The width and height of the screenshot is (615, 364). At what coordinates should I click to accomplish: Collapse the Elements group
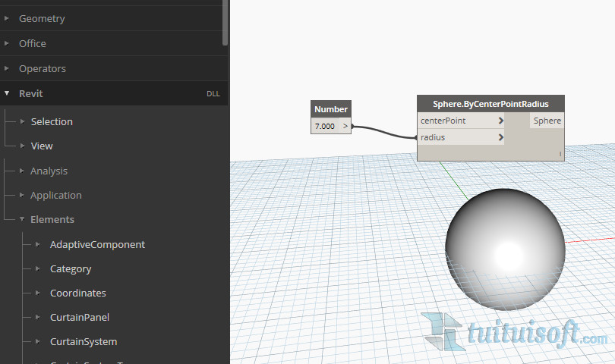(52, 219)
